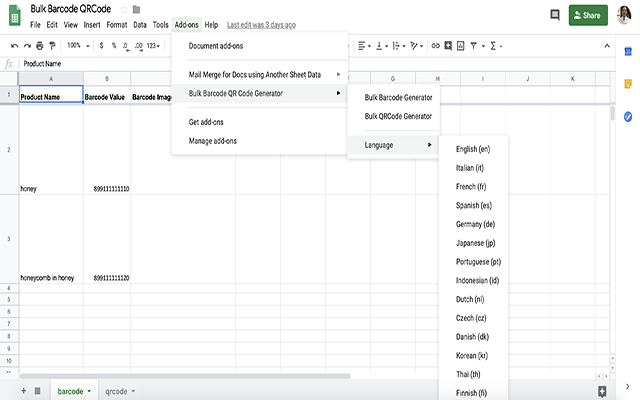Decrease decimal places
This screenshot has width=640, height=400.
click(x=126, y=46)
